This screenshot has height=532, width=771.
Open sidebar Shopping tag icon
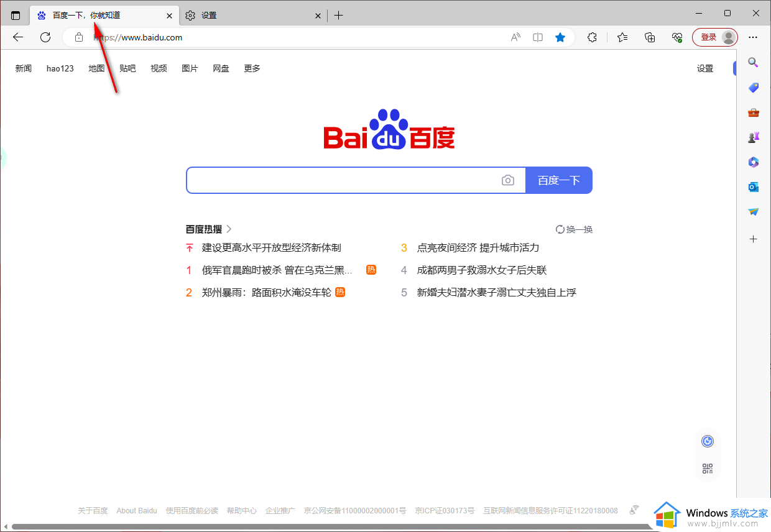click(753, 88)
